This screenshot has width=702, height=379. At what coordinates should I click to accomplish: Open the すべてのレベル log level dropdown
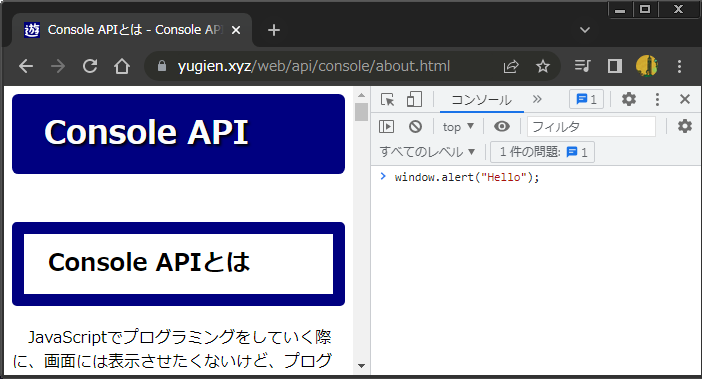pos(427,152)
